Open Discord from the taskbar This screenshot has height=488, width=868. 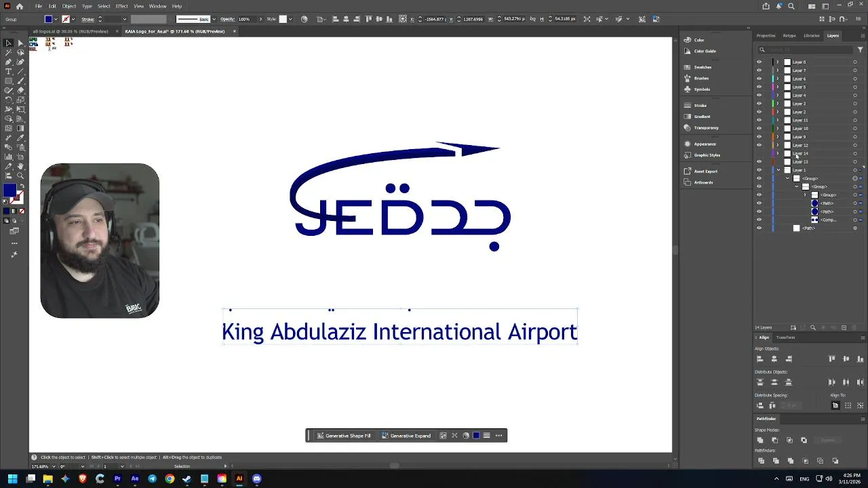(256, 479)
